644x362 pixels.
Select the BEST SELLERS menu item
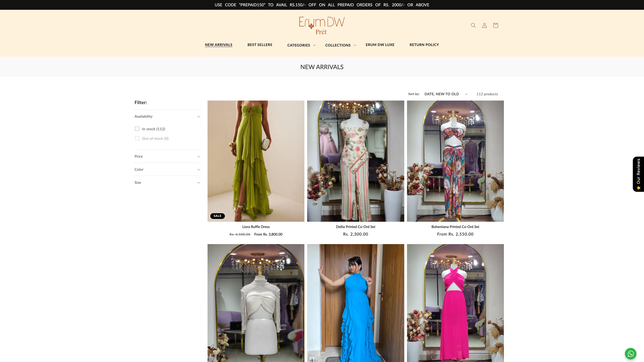tap(260, 45)
